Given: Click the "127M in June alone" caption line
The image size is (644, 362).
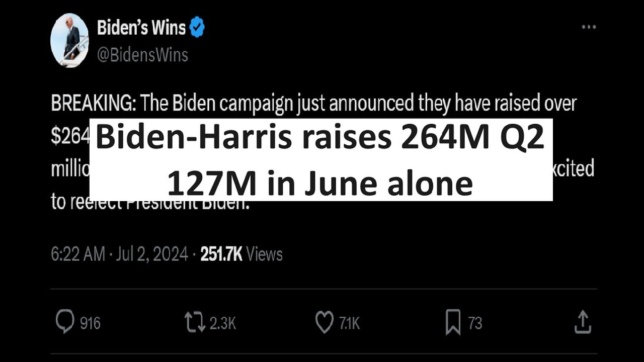Looking at the screenshot, I should coord(320,183).
